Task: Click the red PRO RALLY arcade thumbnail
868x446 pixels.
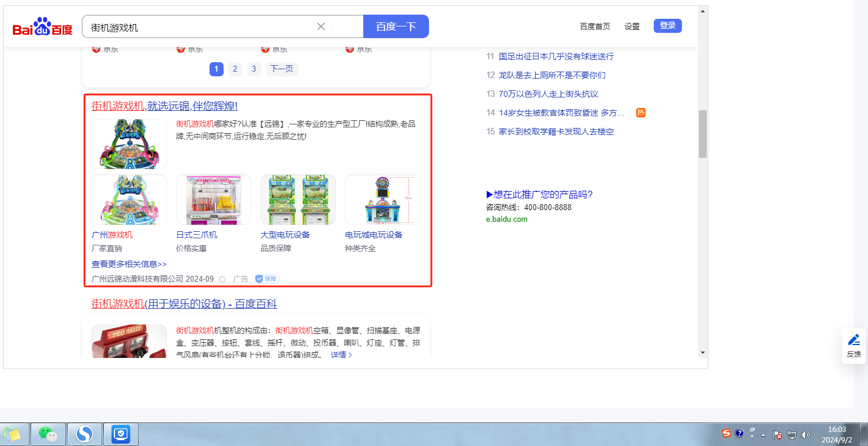Action: 129,342
